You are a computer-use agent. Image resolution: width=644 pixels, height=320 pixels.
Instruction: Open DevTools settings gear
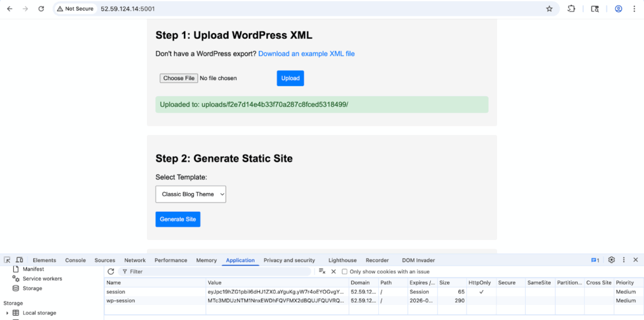coord(611,260)
